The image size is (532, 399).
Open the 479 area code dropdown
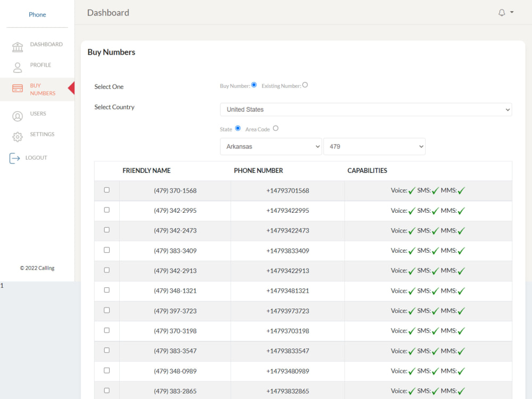coord(374,146)
